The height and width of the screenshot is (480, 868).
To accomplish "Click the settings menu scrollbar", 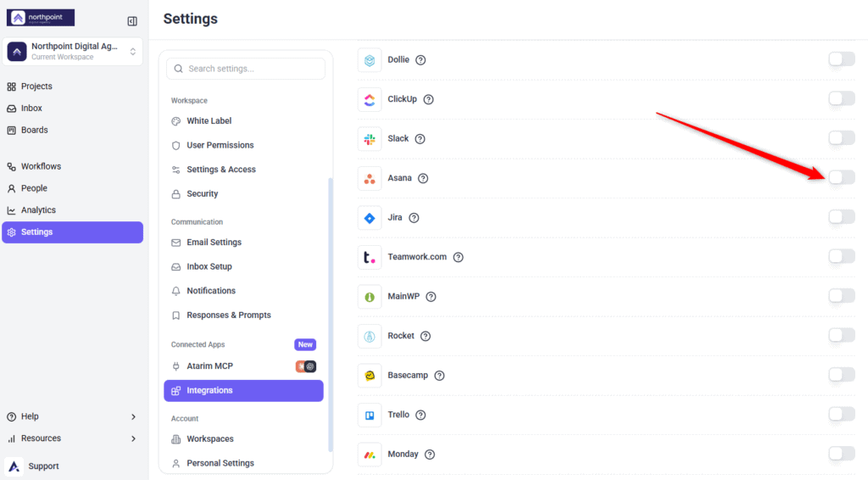I will (x=331, y=315).
